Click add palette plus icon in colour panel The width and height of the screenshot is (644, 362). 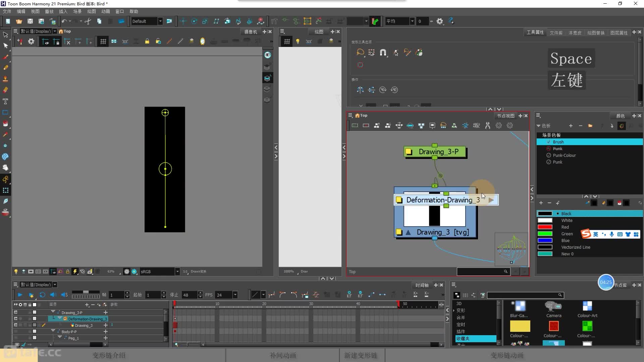click(x=571, y=126)
